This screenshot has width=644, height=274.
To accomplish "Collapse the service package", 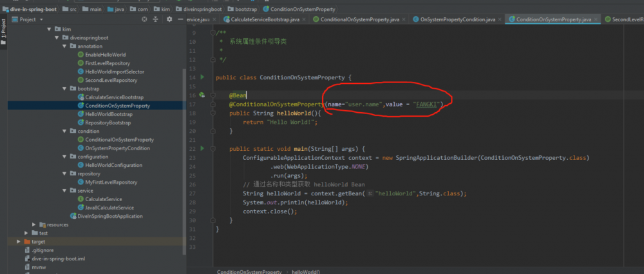I will pos(64,190).
